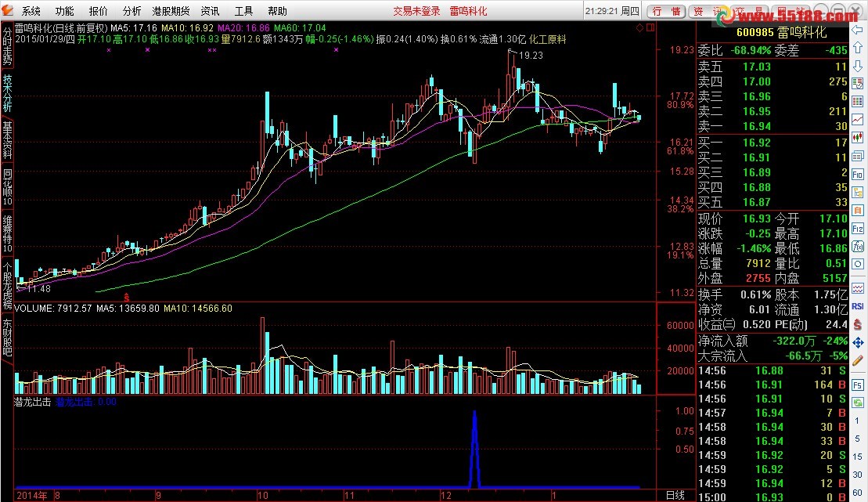Open the 资讯 menu

210,11
